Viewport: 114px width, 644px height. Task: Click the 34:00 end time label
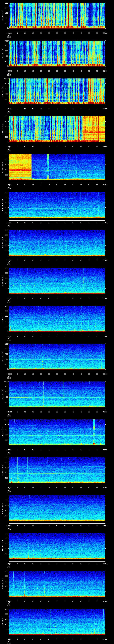tap(105, 184)
